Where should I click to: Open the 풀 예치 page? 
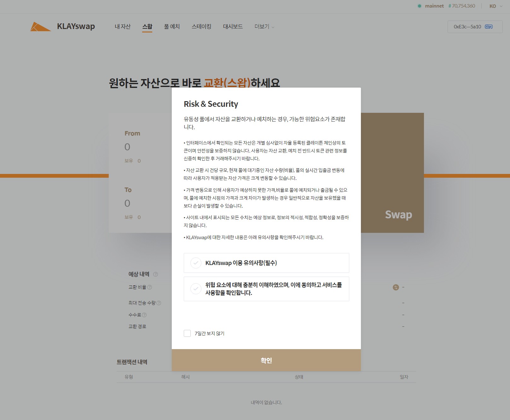point(172,27)
